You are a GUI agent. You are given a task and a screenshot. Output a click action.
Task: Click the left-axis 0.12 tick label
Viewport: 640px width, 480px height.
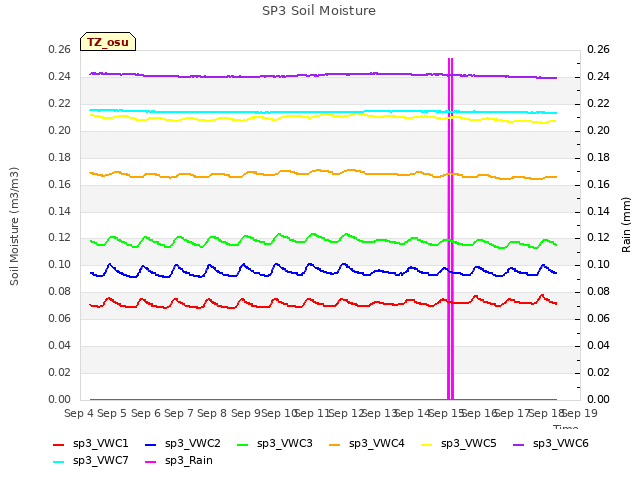(60, 238)
